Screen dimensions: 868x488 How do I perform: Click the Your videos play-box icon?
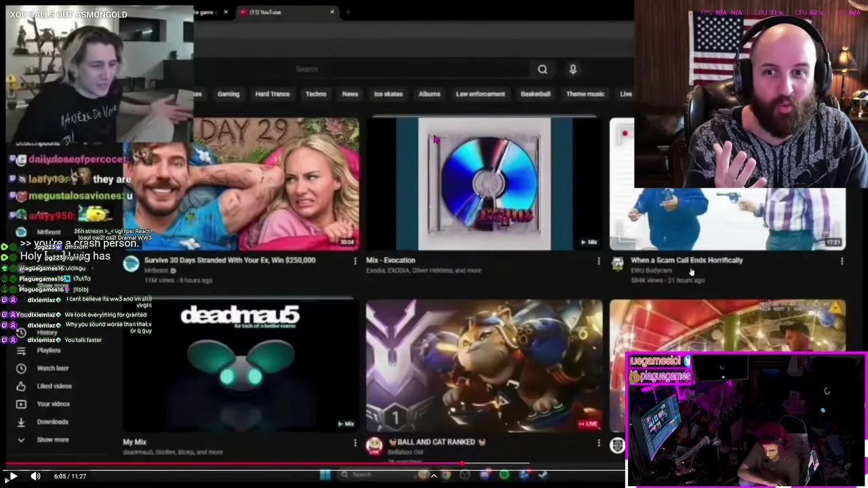21,404
